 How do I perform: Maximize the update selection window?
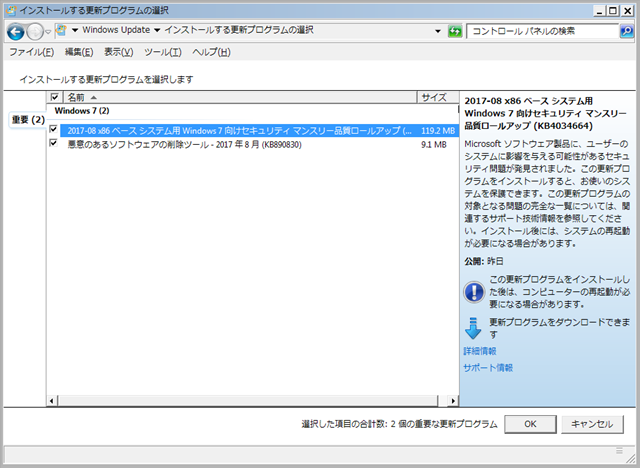[613, 11]
